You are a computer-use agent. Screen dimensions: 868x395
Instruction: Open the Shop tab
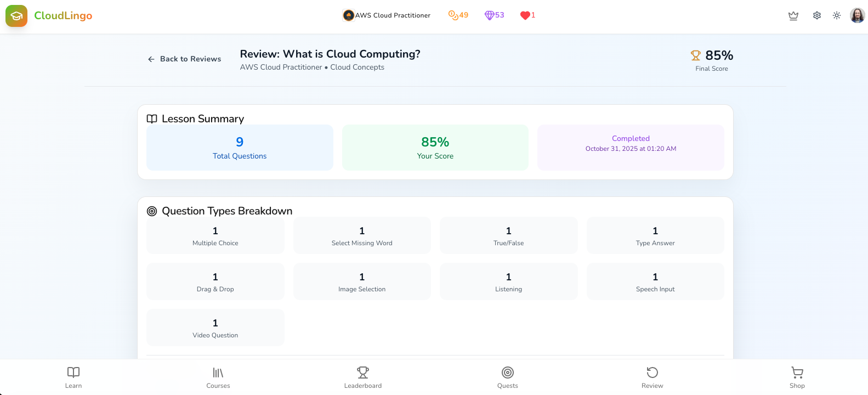pyautogui.click(x=797, y=377)
